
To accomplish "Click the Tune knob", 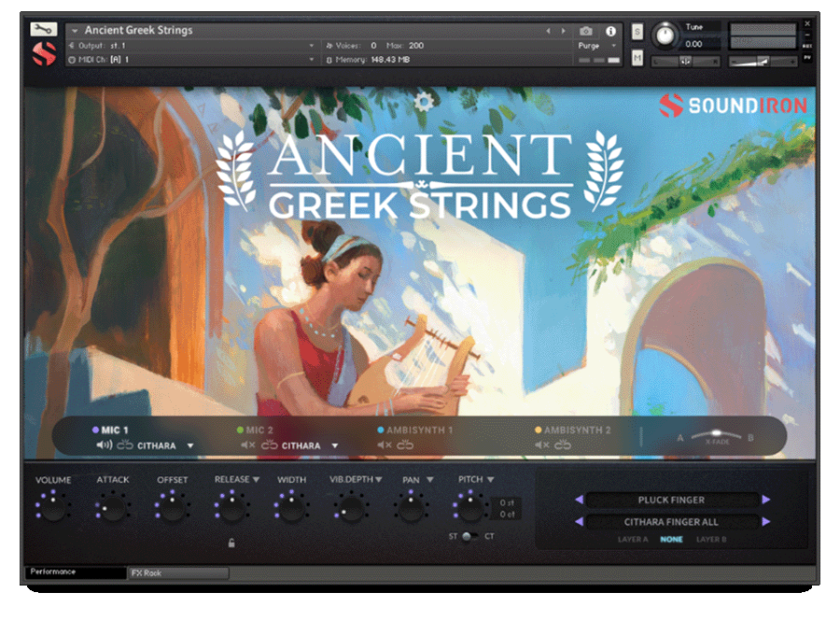I will pos(665,35).
